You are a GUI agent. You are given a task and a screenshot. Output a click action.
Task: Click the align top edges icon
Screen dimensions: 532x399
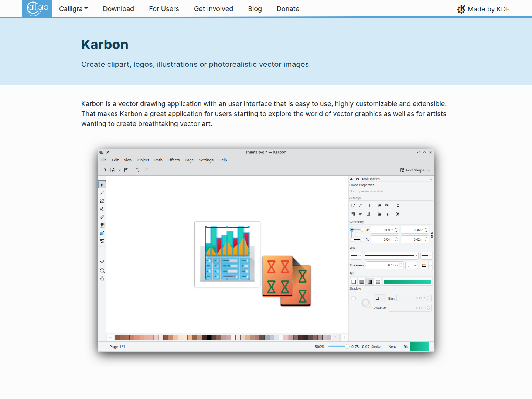point(353,214)
